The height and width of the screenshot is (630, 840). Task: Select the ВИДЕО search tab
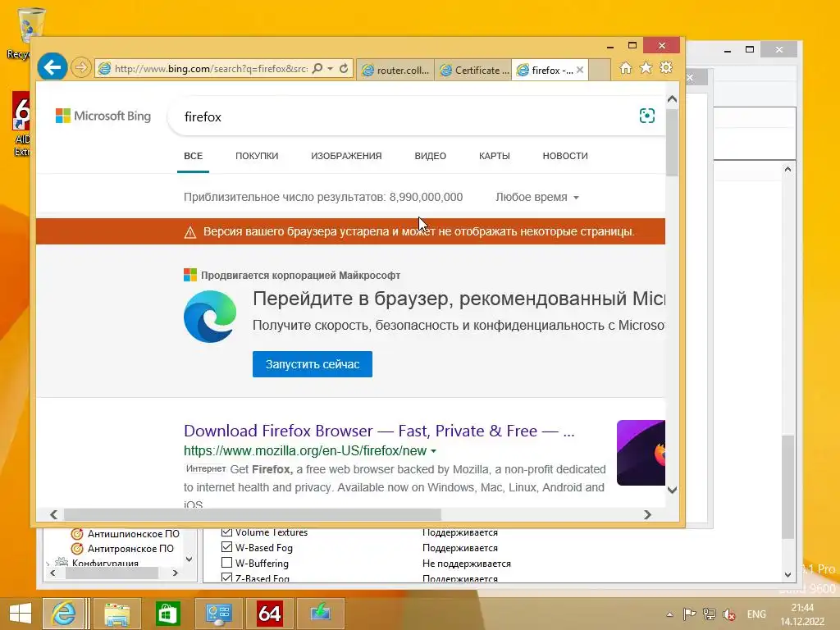pos(430,156)
